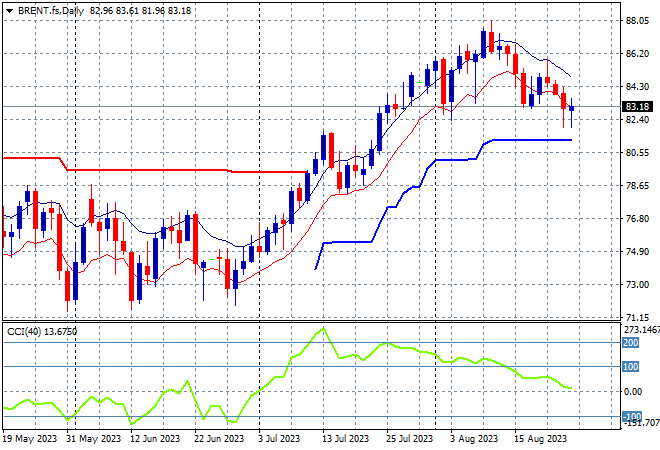Click the green CCI peak near 13 Jul
This screenshot has width=660, height=450.
pos(323,328)
